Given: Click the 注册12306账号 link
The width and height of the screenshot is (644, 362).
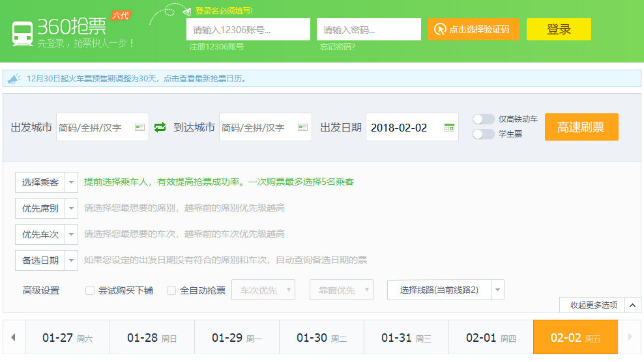Looking at the screenshot, I should point(216,47).
